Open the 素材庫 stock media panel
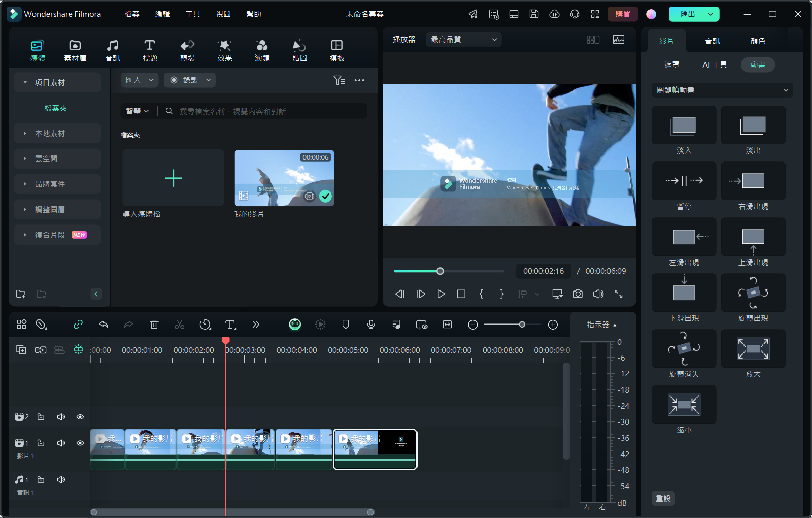 click(x=75, y=51)
